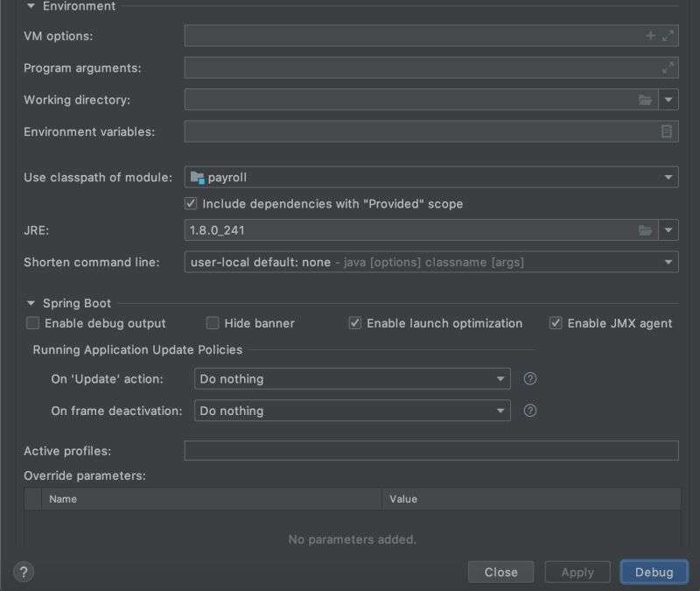Open the 'Use classpath of module' dropdown

(x=668, y=176)
